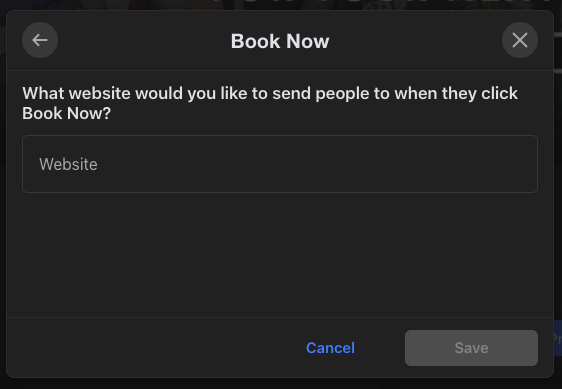Viewport: 562px width, 389px height.
Task: Select the website question heading text
Action: [270, 103]
